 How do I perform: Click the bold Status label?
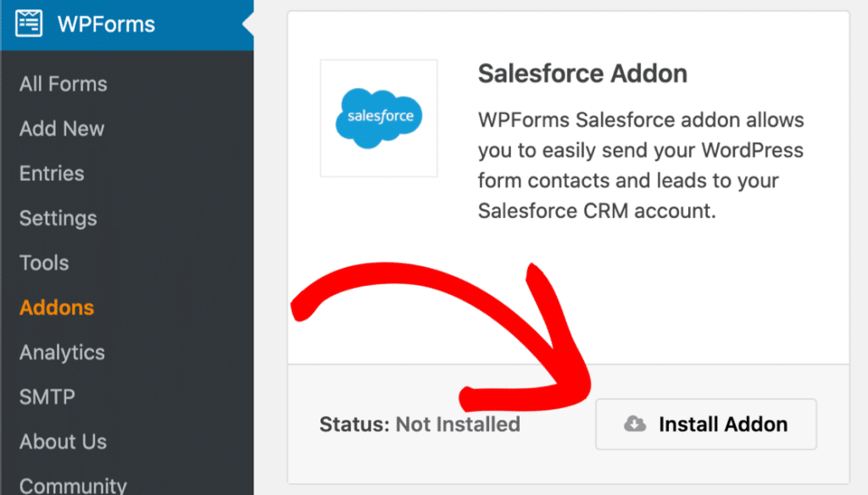pos(354,424)
